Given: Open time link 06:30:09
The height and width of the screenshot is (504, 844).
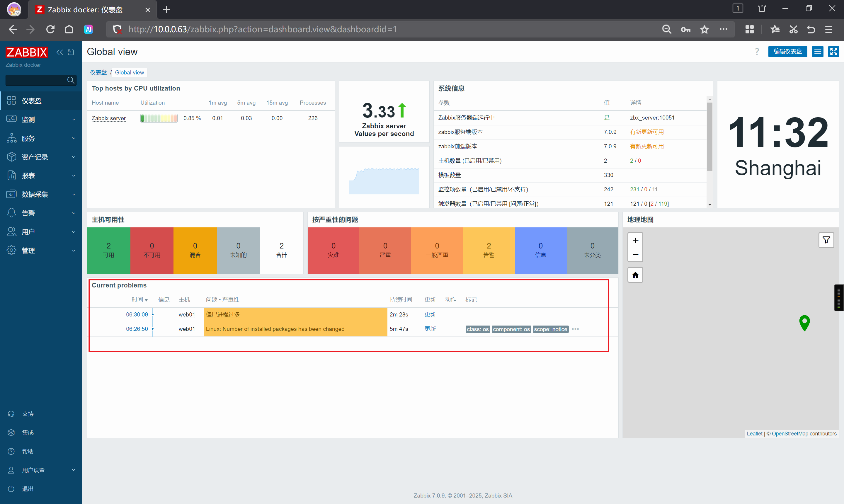Looking at the screenshot, I should (x=137, y=314).
